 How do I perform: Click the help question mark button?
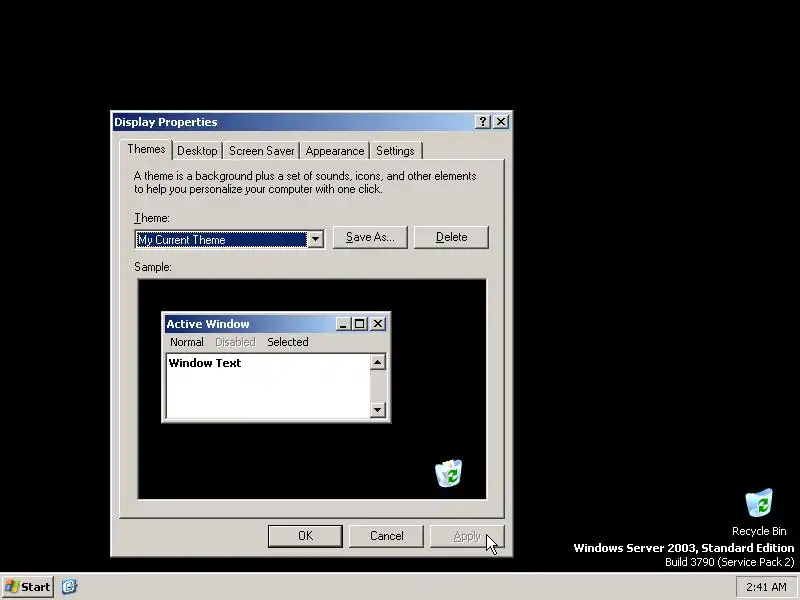482,121
